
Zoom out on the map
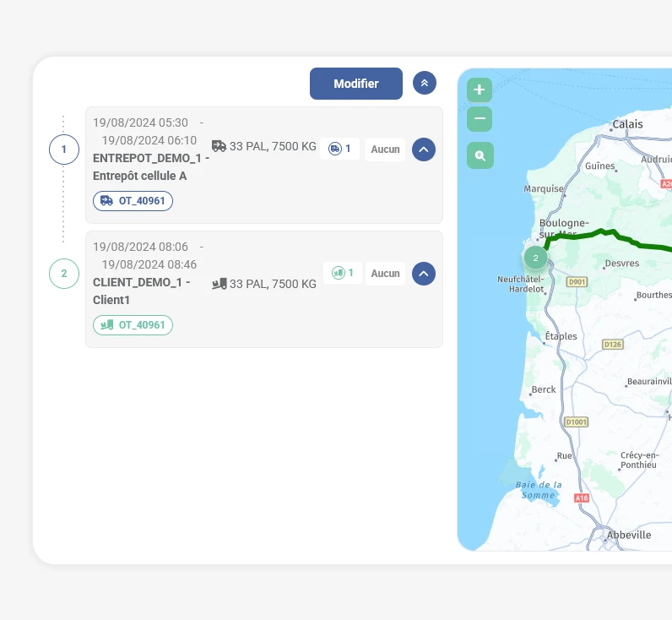(x=480, y=119)
